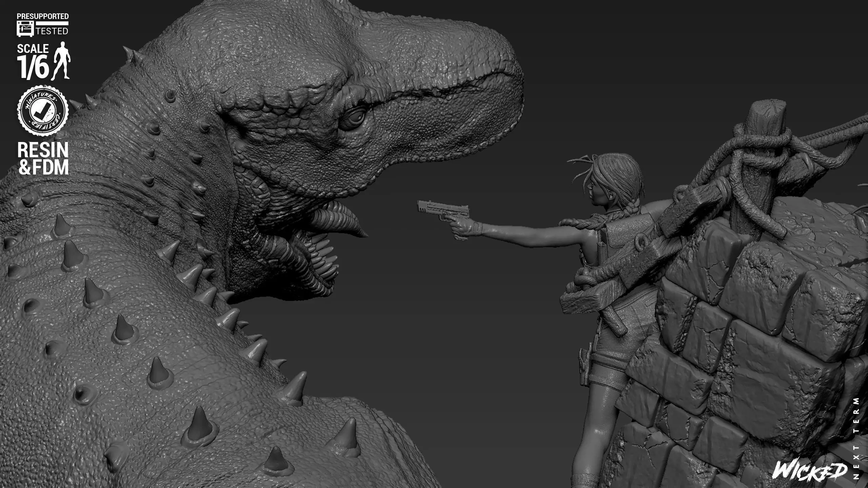
Task: Click the "SCALE" text
Action: click(x=33, y=49)
